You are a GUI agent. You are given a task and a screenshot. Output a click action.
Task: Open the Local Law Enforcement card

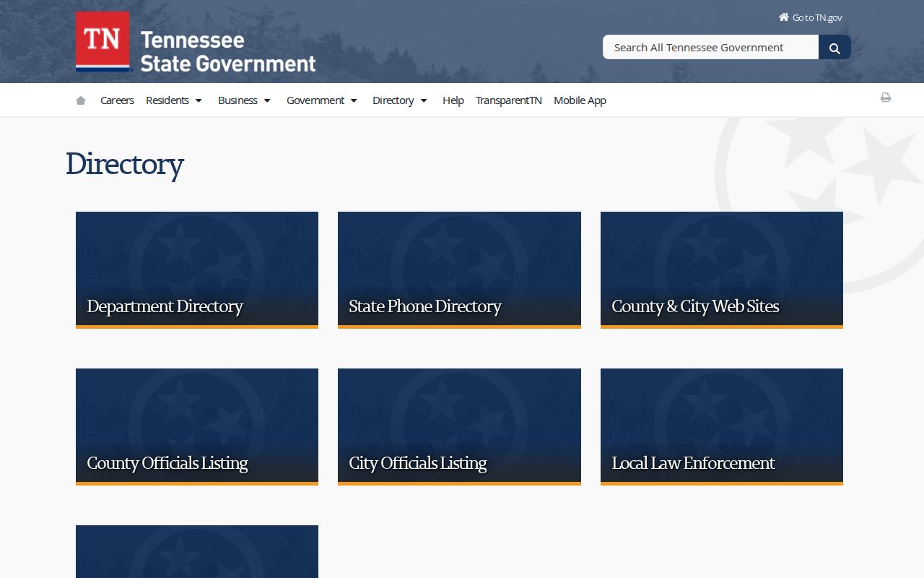coord(722,427)
